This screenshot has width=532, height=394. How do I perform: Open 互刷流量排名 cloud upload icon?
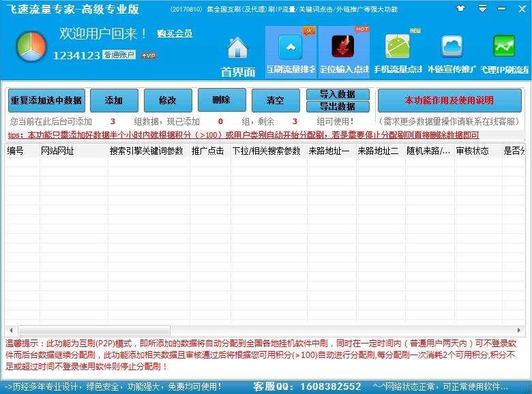coord(291,47)
